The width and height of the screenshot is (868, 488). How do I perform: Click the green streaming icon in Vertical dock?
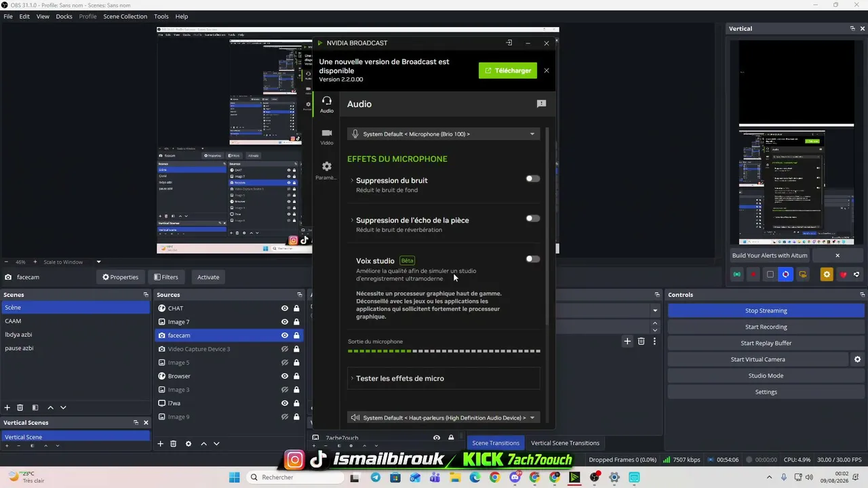click(737, 274)
